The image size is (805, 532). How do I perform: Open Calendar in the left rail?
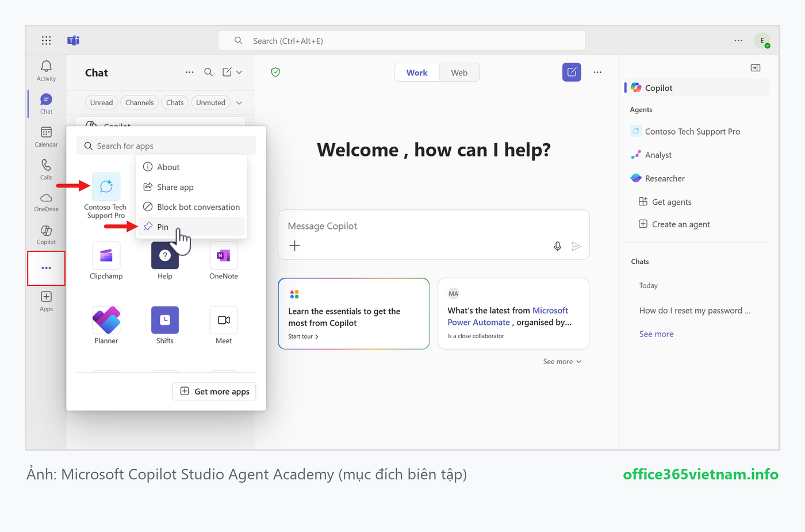point(46,137)
